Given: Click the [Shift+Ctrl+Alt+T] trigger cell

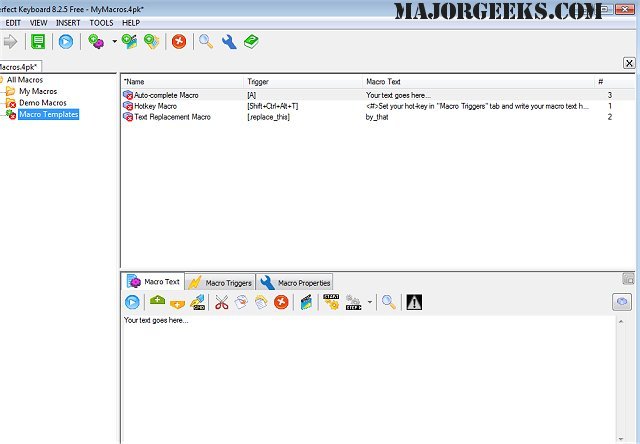Looking at the screenshot, I should click(273, 106).
